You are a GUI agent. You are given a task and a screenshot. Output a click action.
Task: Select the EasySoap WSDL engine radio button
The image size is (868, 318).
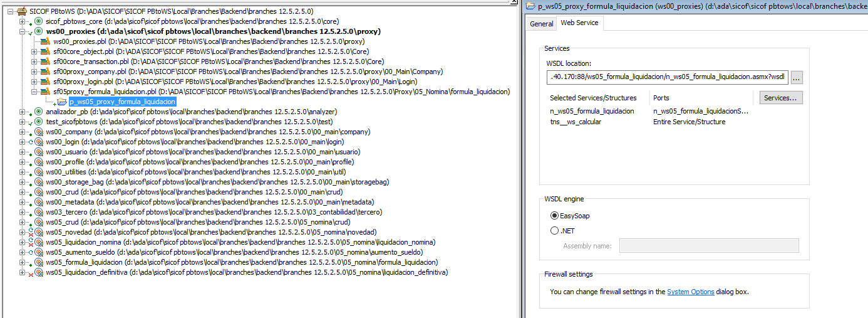pos(554,216)
